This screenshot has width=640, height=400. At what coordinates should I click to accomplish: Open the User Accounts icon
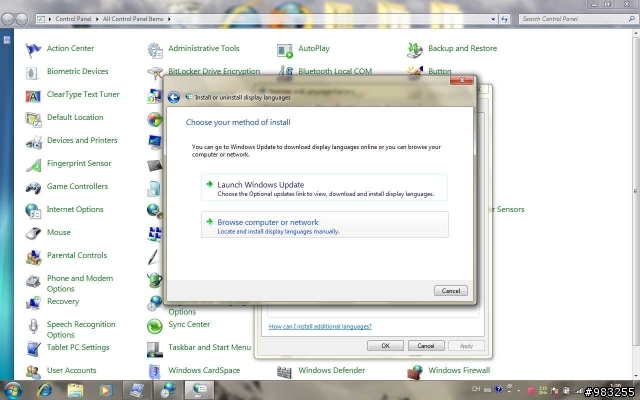coord(33,372)
